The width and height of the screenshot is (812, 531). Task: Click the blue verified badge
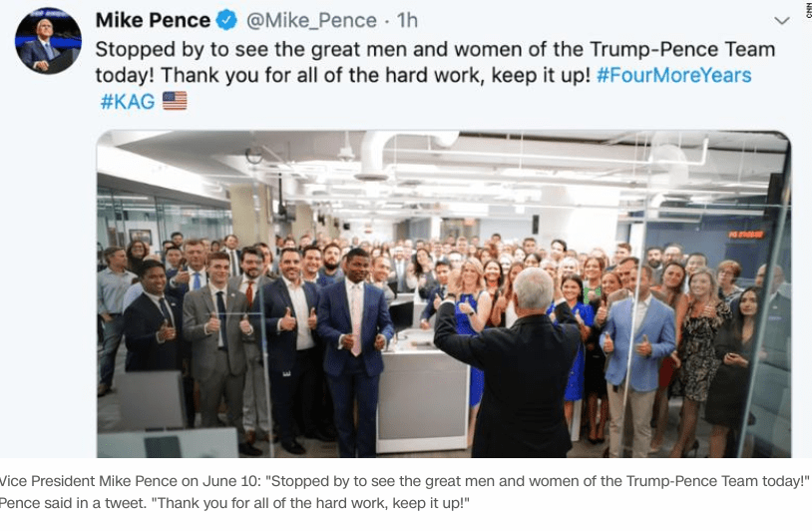click(228, 21)
